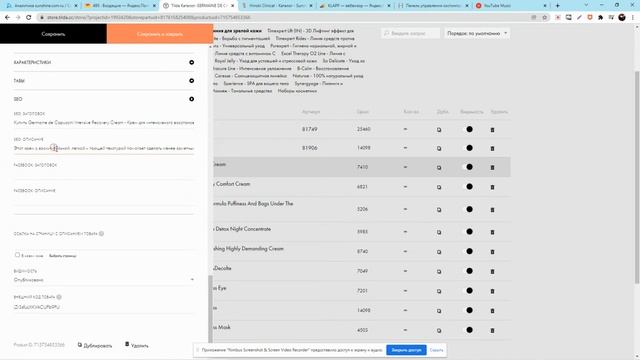Reload the page
The width and height of the screenshot is (640, 360).
tap(29, 18)
